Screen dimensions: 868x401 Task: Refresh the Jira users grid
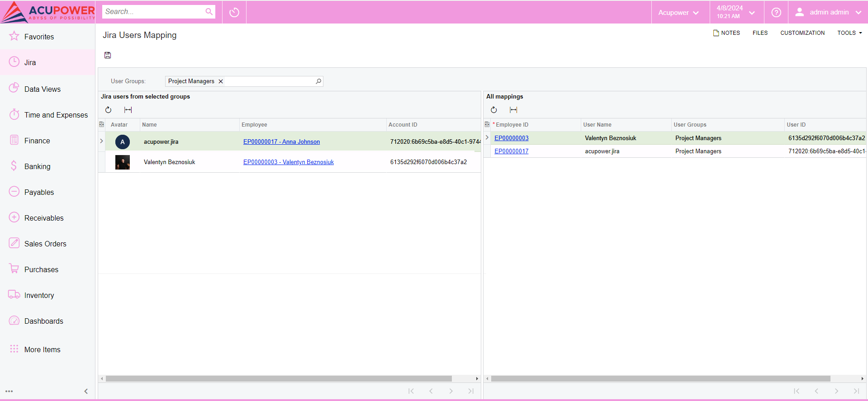[x=109, y=110]
